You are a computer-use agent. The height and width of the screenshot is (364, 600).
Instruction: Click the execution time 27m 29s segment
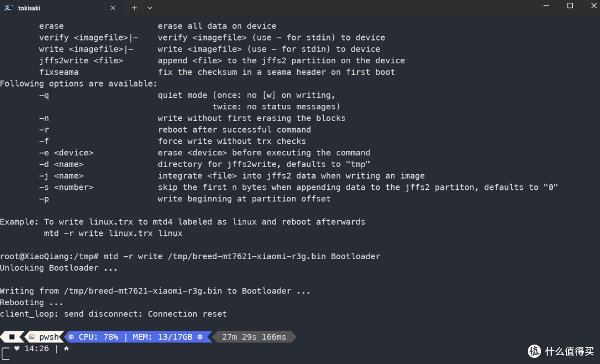[254, 337]
